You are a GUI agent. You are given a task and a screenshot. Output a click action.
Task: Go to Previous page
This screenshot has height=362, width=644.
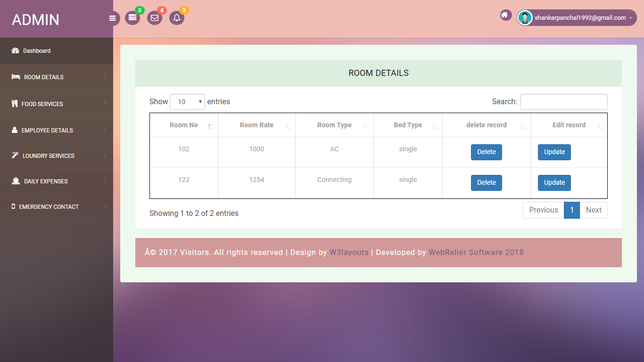[x=544, y=210]
